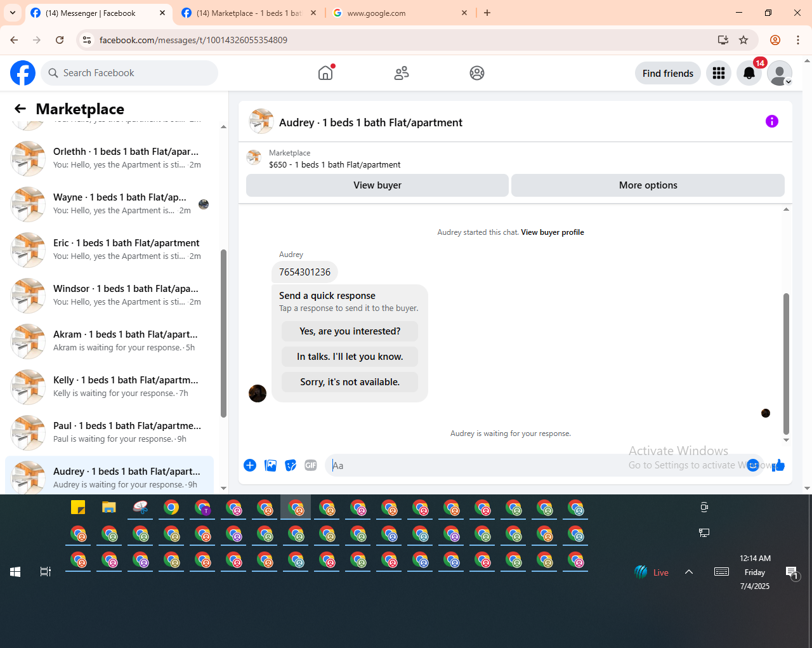Switch to the Marketplace browser tab
This screenshot has width=812, height=648.
tap(249, 13)
